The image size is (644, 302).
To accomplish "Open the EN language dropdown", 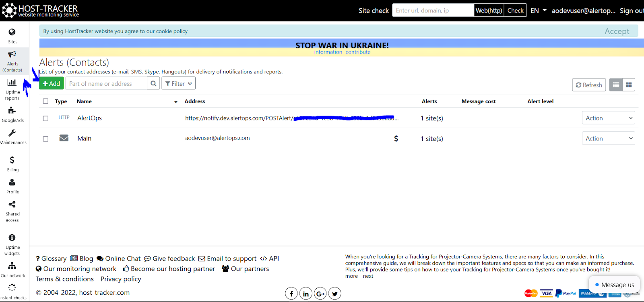I will coord(538,10).
